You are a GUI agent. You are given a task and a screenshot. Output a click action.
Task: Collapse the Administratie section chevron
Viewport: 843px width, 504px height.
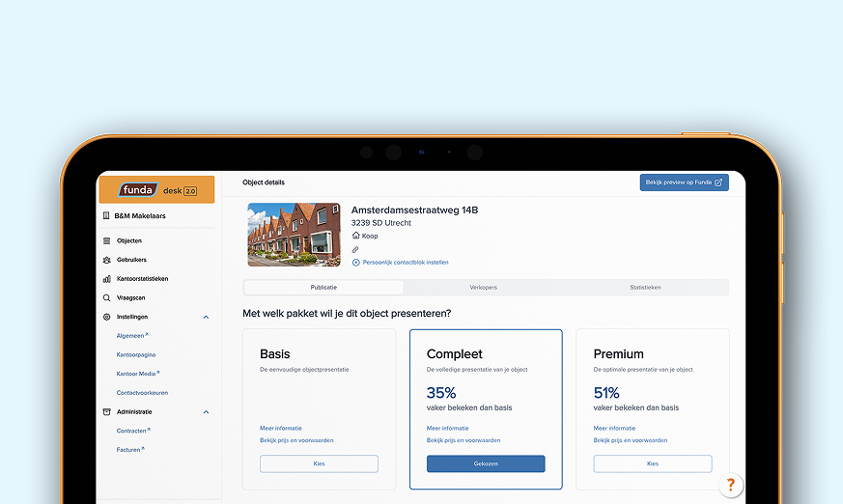coord(206,412)
